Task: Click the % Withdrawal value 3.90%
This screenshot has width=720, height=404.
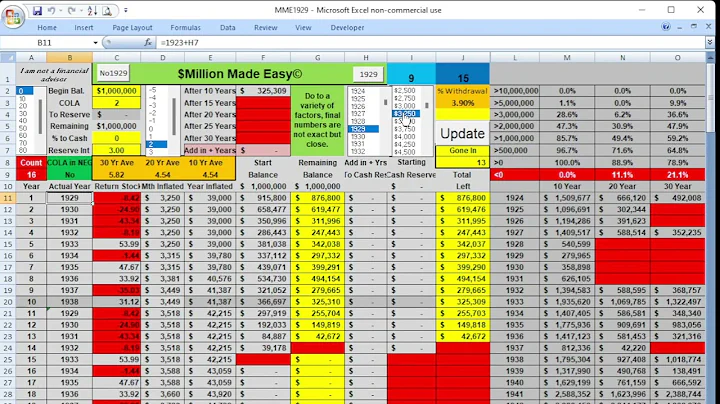Action: click(x=462, y=103)
